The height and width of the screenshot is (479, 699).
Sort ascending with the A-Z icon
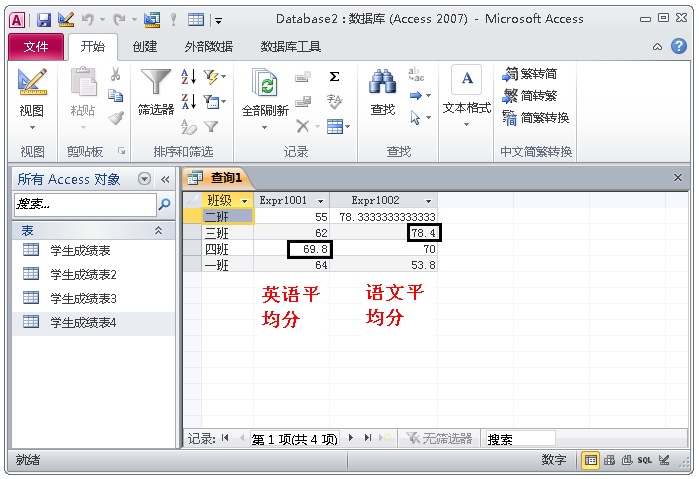tap(189, 76)
